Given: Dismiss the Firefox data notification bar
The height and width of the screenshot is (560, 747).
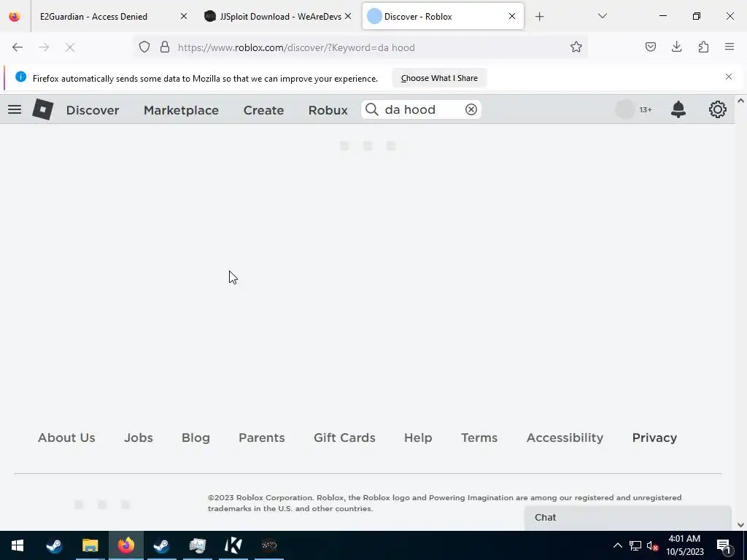Looking at the screenshot, I should pos(729,77).
